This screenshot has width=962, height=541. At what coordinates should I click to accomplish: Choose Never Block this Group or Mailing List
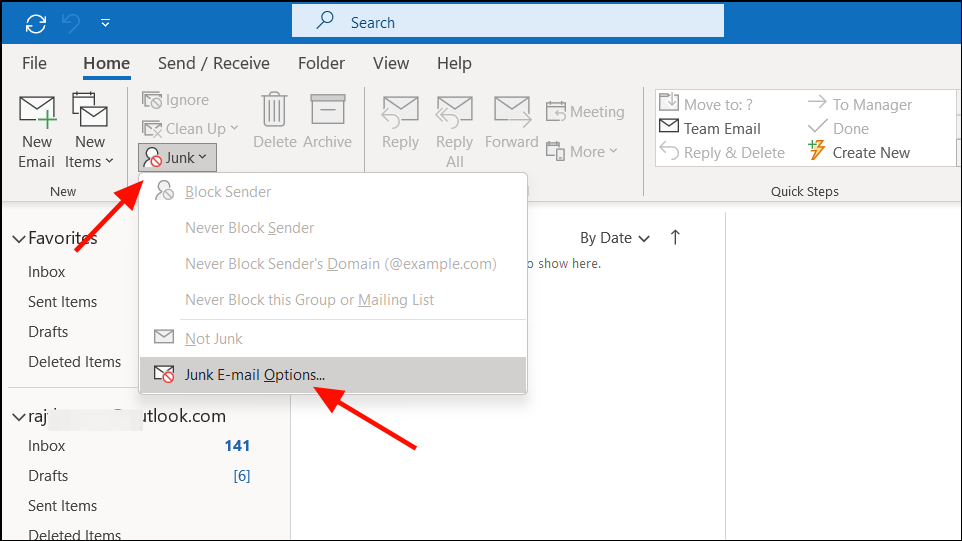[333, 300]
